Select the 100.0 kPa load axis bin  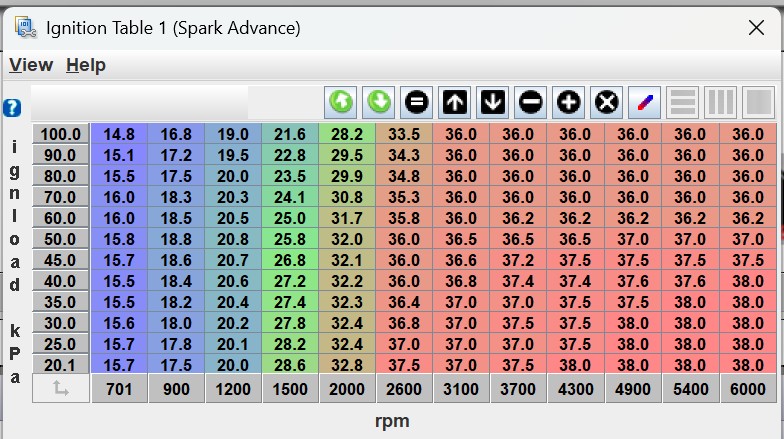point(60,134)
